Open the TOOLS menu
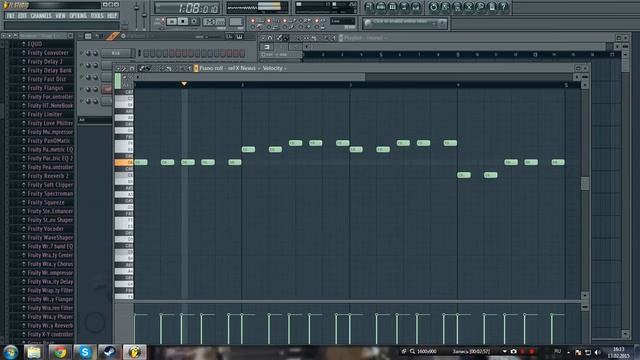This screenshot has height=360, width=640. pos(97,16)
